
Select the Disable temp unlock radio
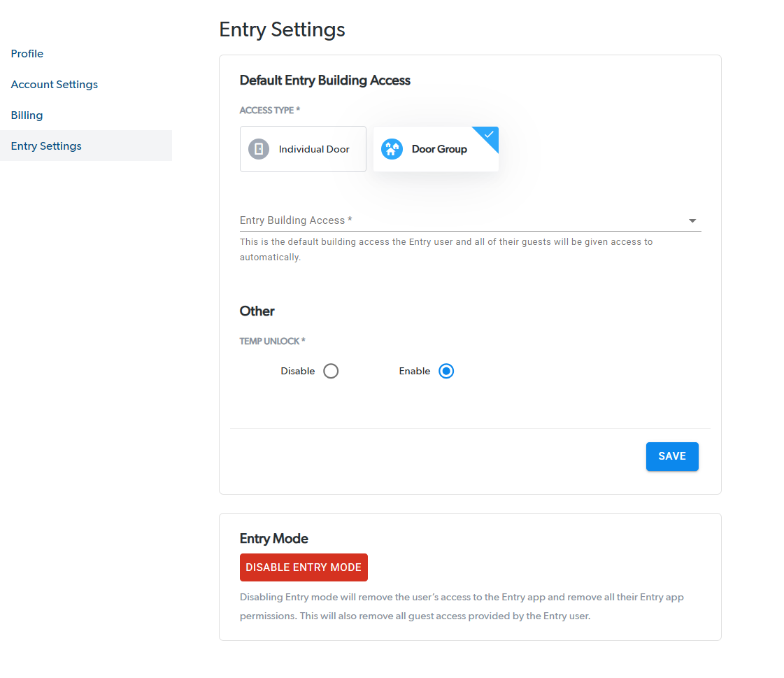pyautogui.click(x=331, y=372)
